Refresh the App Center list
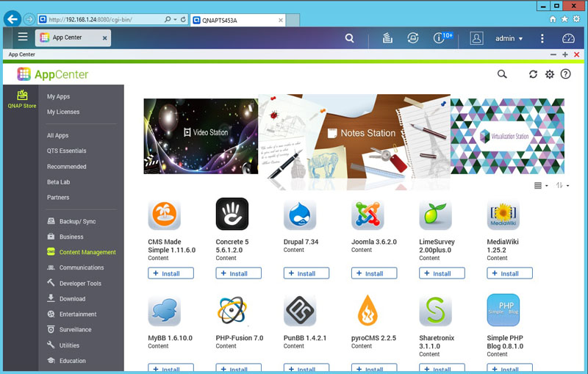Image resolution: width=588 pixels, height=374 pixels. pos(533,74)
